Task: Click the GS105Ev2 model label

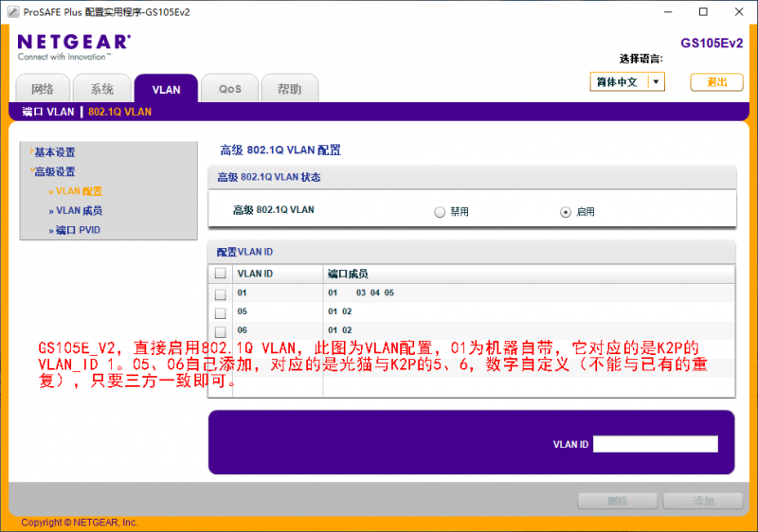Action: pos(712,44)
